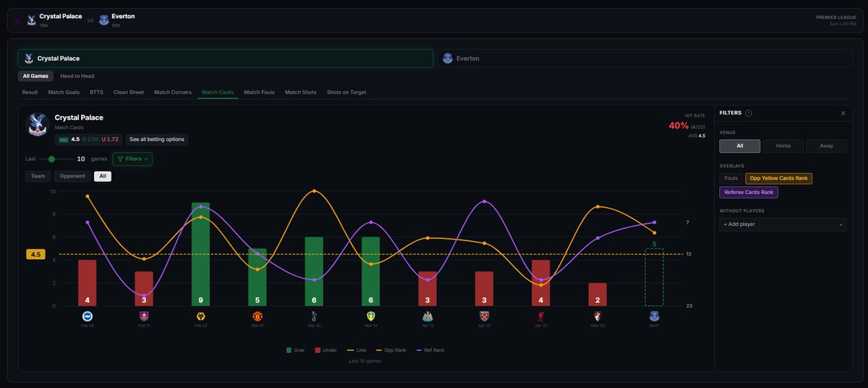Click the Everton name in the match header
Viewport: 868px width, 388px height.
point(123,16)
